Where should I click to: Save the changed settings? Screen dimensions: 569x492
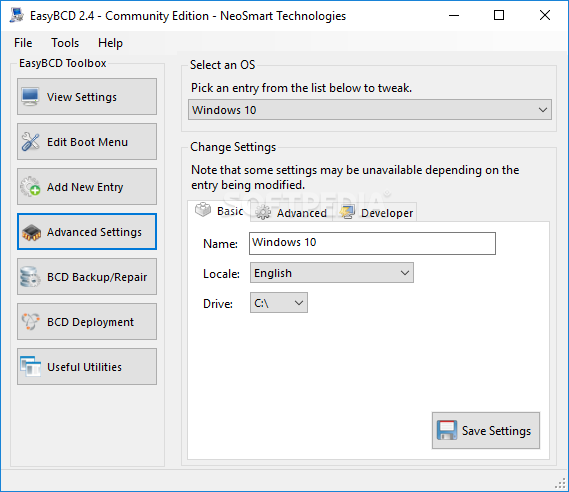[x=486, y=430]
